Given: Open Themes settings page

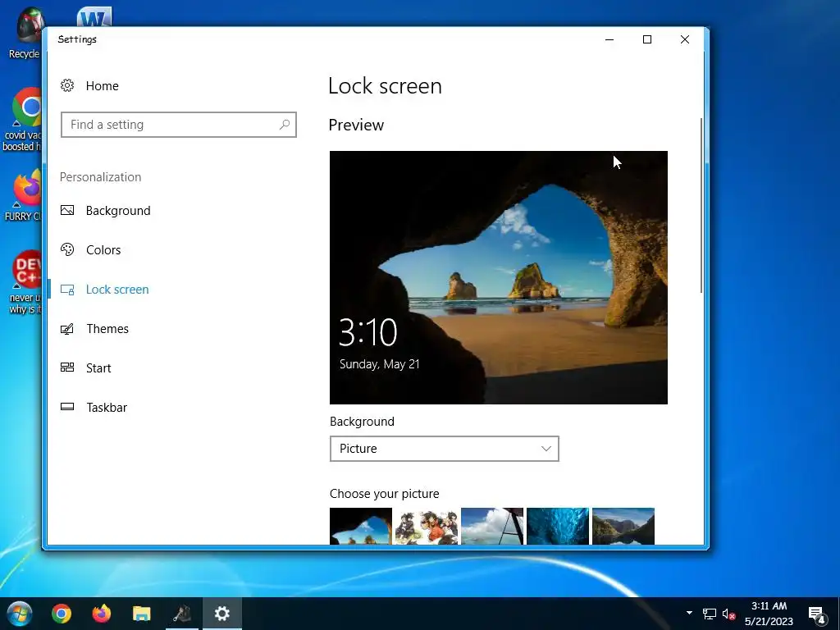Looking at the screenshot, I should tap(107, 329).
